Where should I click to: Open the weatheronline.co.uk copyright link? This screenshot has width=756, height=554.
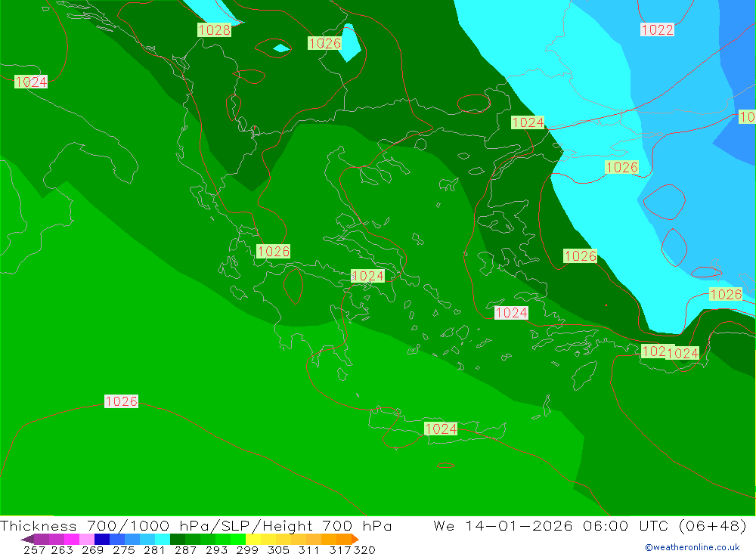692,547
